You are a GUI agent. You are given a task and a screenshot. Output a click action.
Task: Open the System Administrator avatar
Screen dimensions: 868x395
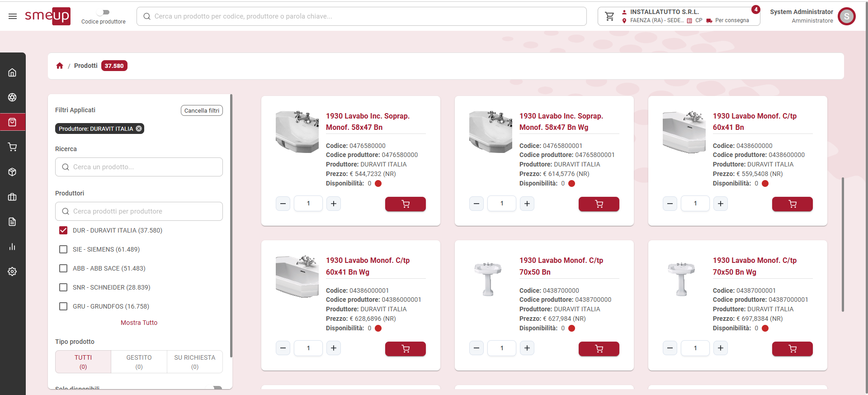point(846,16)
